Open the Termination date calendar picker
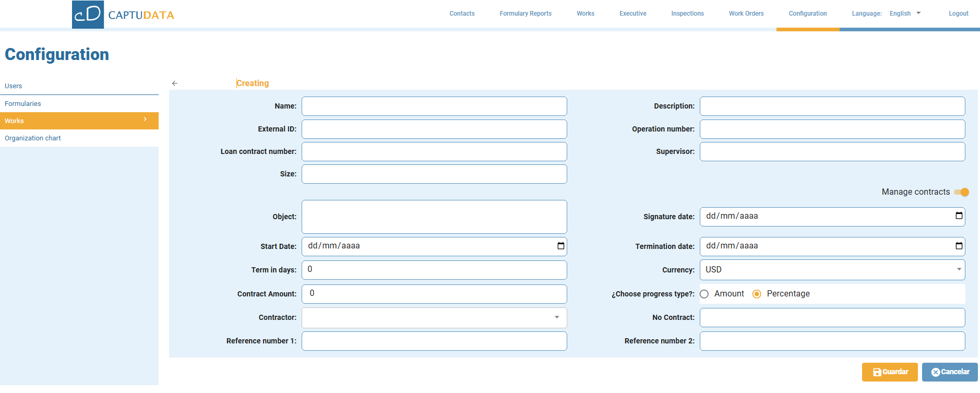Screen dimensions: 980x393 click(x=959, y=246)
